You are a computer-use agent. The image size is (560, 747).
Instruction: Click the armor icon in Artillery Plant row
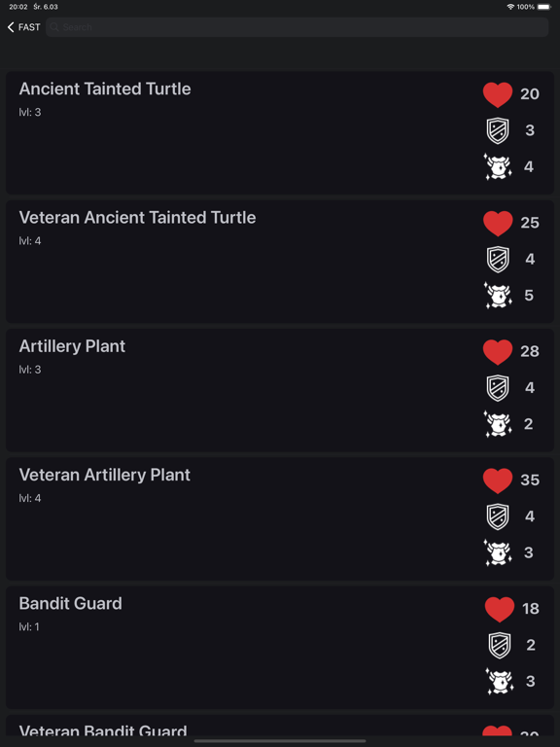pos(498,424)
